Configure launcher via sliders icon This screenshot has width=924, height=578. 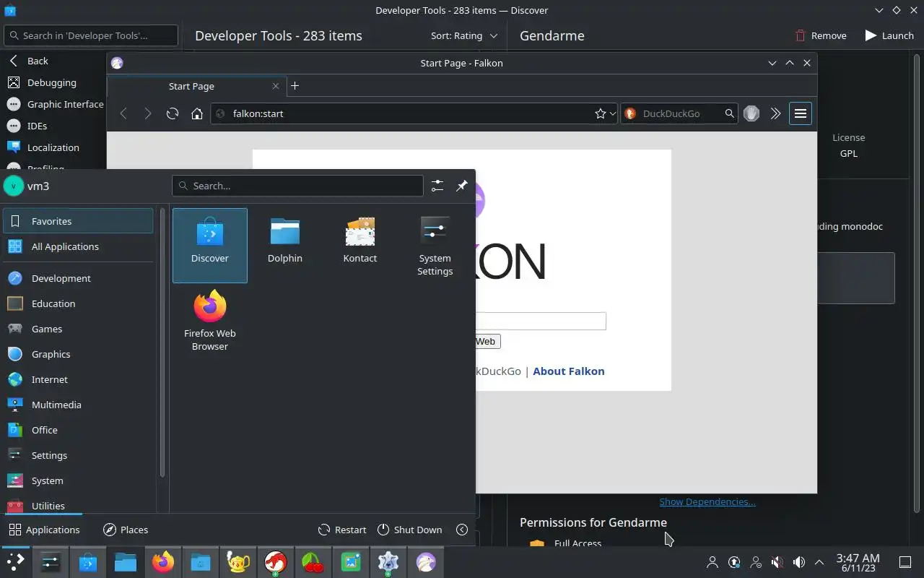click(437, 186)
